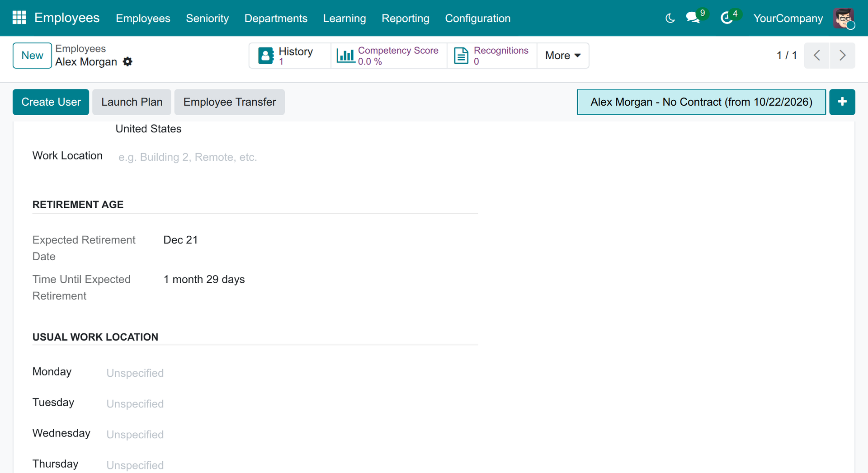This screenshot has height=473, width=868.
Task: Expand the More dropdown
Action: [x=563, y=56]
